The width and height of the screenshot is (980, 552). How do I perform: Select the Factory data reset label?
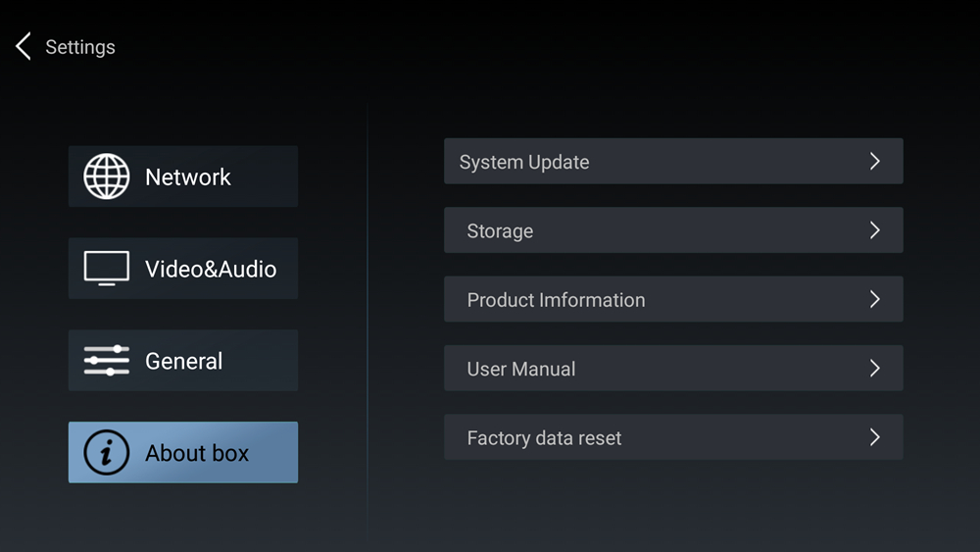pyautogui.click(x=544, y=438)
